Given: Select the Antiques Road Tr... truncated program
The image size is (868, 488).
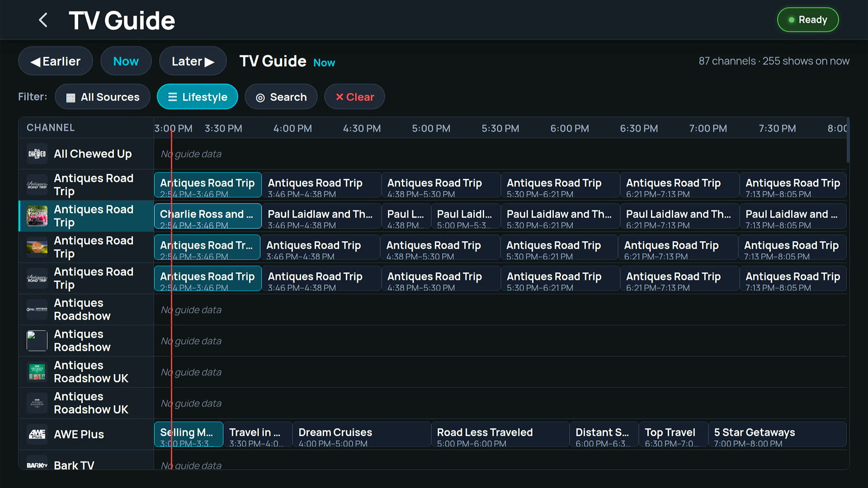Looking at the screenshot, I should point(207,247).
